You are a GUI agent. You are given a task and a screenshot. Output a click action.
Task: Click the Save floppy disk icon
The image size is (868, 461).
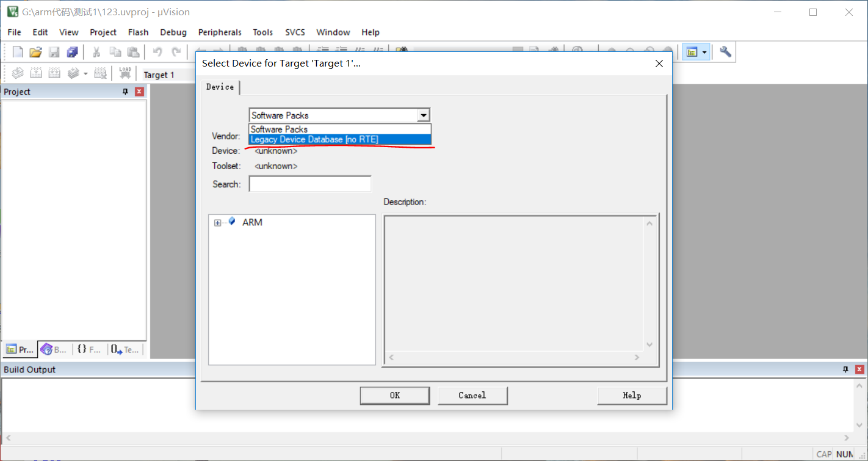(x=54, y=52)
